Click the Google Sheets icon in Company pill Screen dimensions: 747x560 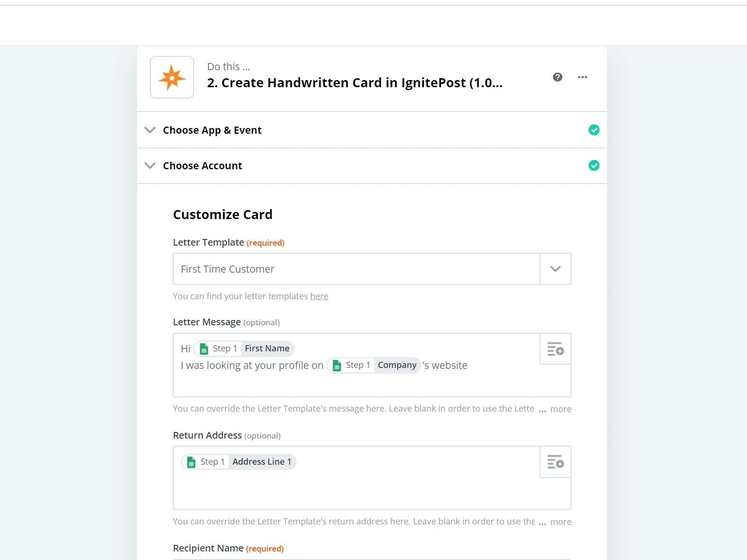(337, 366)
